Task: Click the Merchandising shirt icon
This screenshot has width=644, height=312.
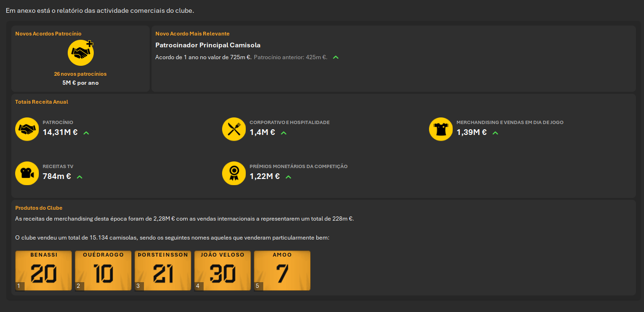Action: pyautogui.click(x=441, y=129)
